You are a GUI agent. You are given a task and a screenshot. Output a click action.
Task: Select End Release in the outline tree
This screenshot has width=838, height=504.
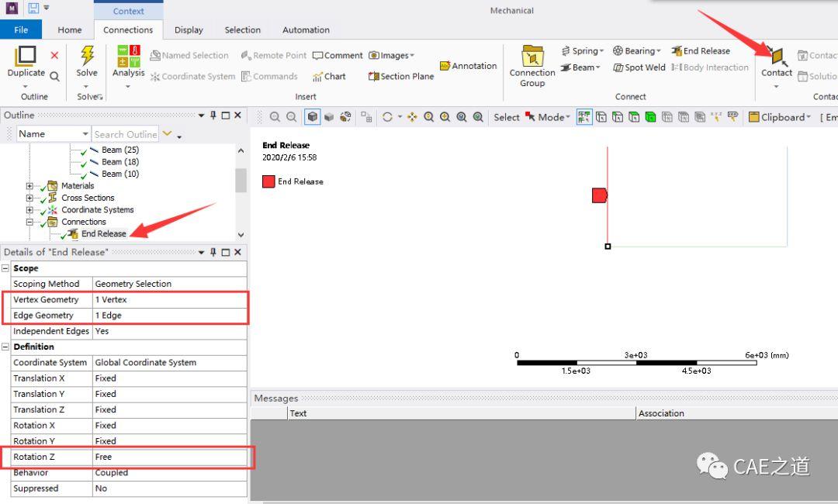[x=104, y=234]
